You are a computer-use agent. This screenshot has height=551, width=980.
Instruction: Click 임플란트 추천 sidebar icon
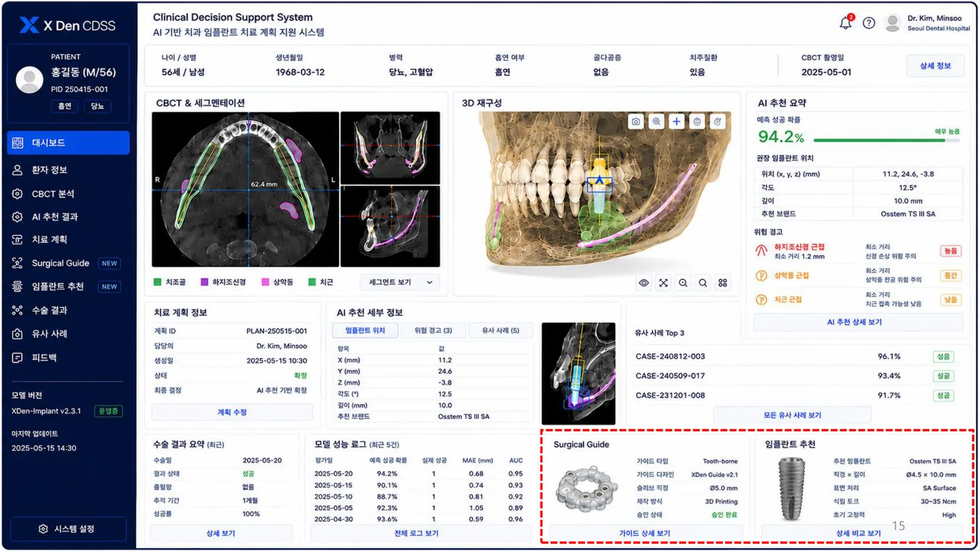[x=17, y=287]
